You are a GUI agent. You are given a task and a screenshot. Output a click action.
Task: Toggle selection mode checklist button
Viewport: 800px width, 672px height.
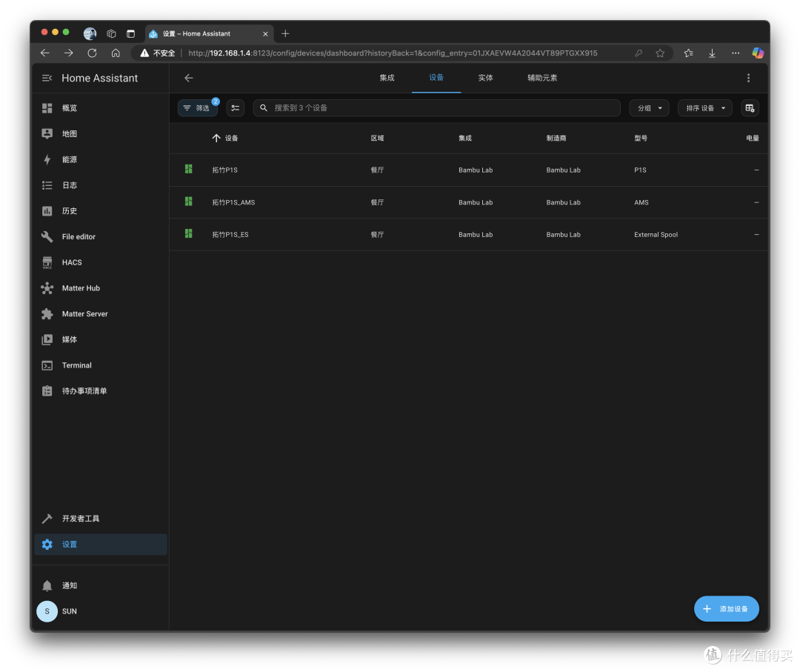coord(236,108)
